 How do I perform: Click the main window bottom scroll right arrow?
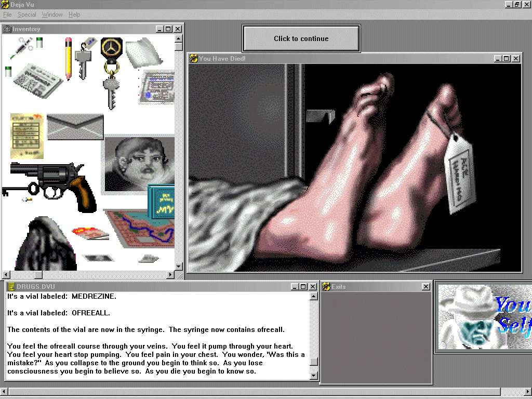click(x=528, y=392)
